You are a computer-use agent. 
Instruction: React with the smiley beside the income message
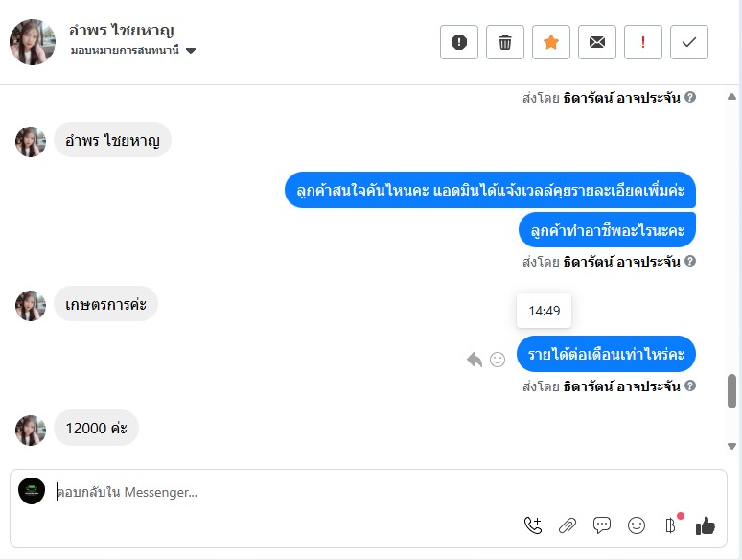498,360
